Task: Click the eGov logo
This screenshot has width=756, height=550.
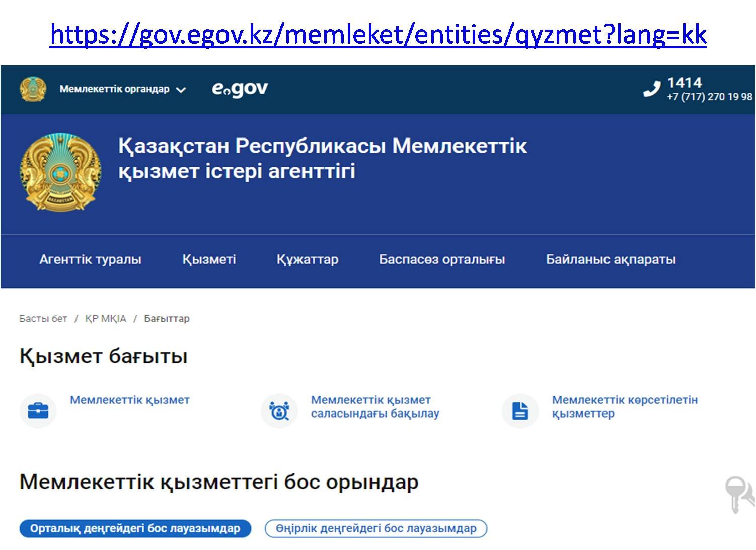Action: [x=240, y=89]
